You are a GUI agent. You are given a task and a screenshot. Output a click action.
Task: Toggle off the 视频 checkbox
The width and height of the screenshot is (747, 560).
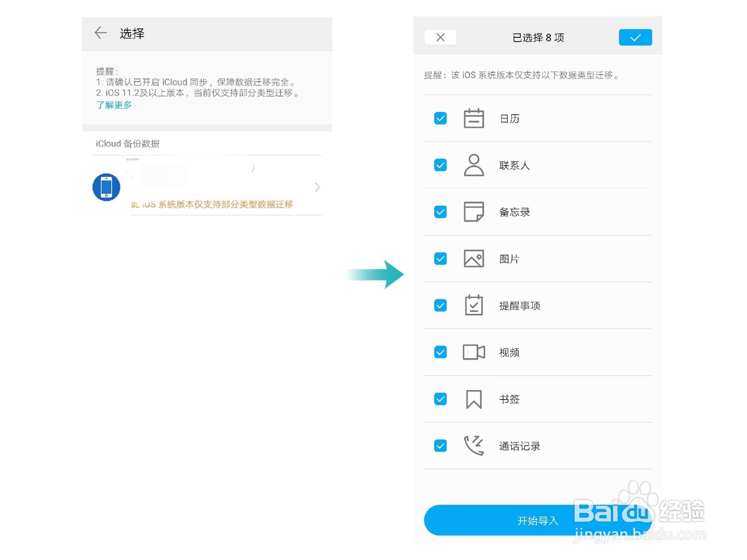pyautogui.click(x=439, y=352)
